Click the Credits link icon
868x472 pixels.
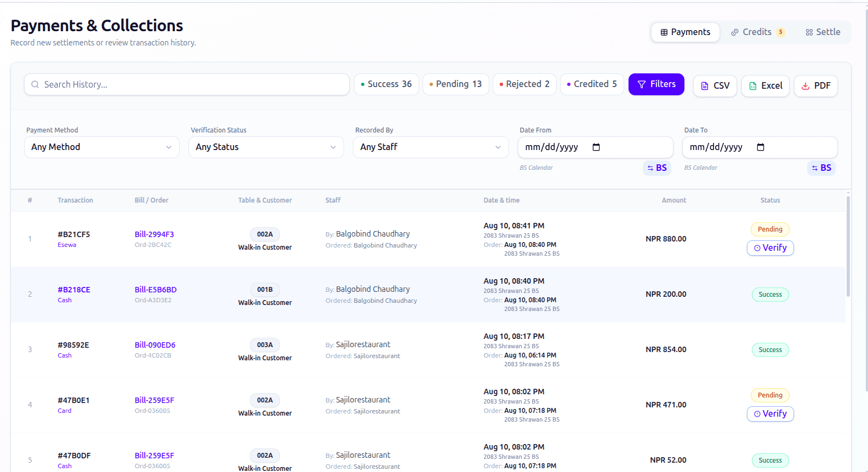click(735, 32)
